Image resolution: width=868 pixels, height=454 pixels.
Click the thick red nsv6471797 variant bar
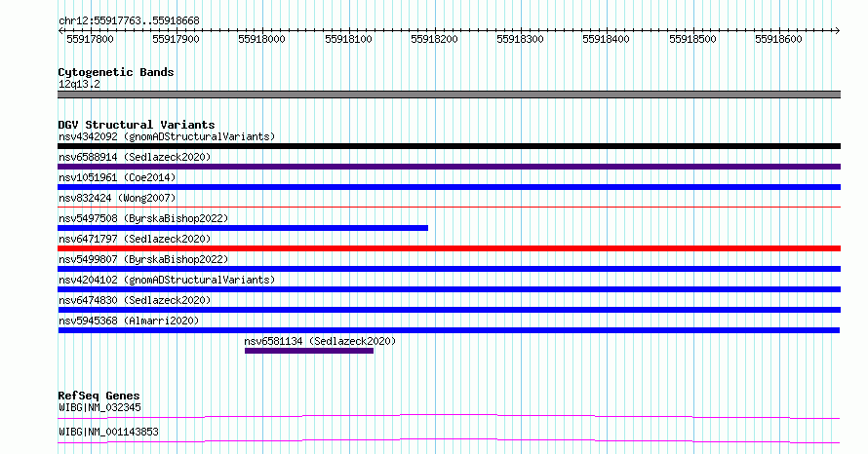(x=449, y=248)
